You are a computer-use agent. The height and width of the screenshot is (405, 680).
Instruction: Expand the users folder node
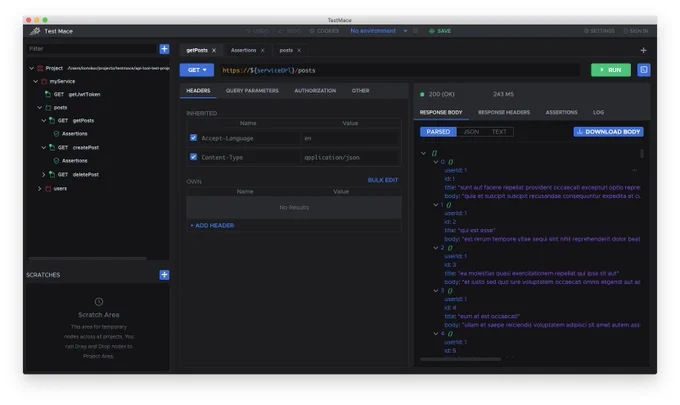tap(39, 189)
